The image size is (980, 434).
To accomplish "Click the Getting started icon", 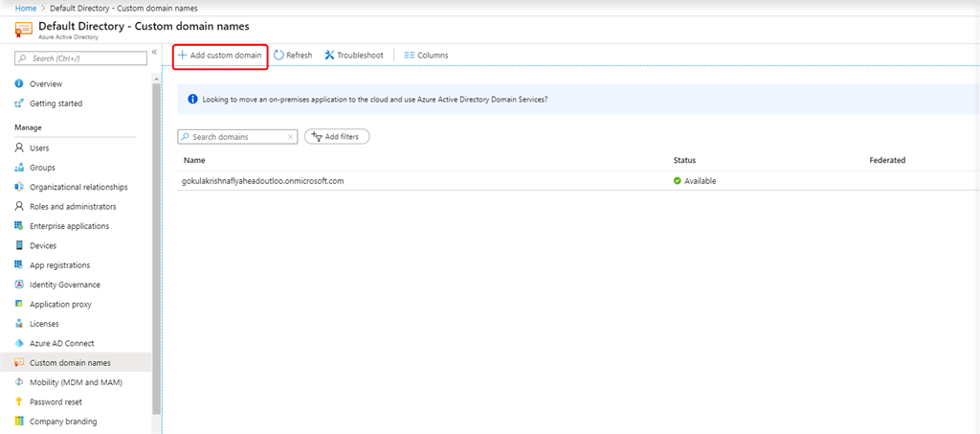I will coord(19,103).
